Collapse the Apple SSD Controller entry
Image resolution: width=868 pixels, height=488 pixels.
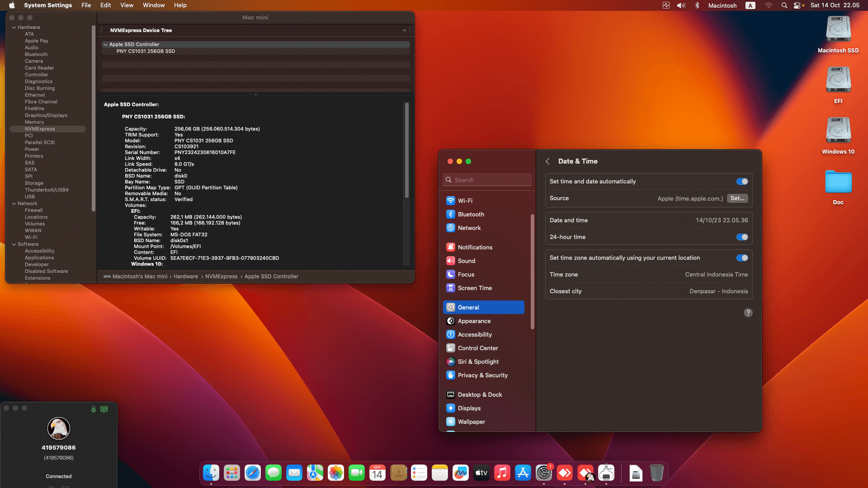click(x=105, y=44)
